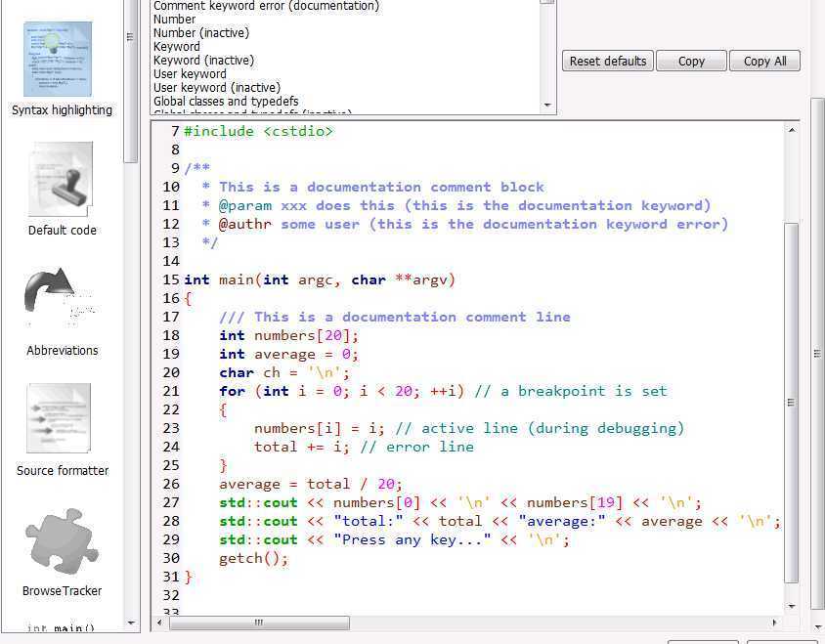Screen dimensions: 825x644
Task: Click the horizontal scrollbar right arrow
Action: (x=774, y=623)
